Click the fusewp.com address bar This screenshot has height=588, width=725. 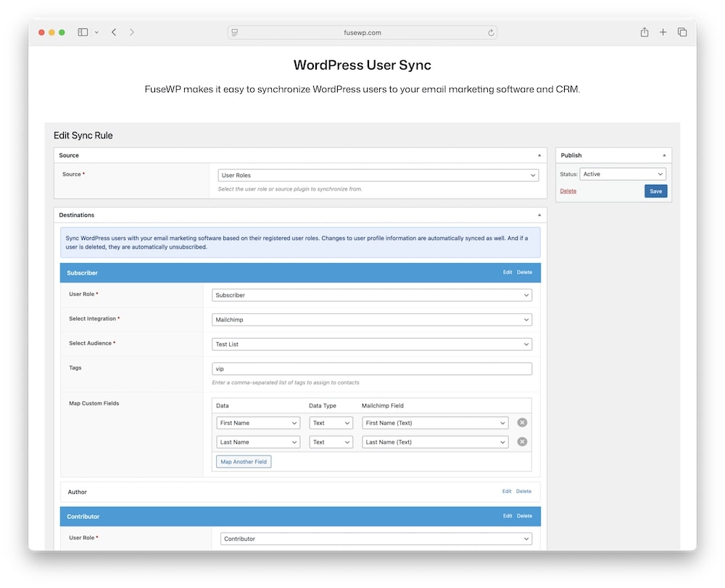click(x=362, y=33)
